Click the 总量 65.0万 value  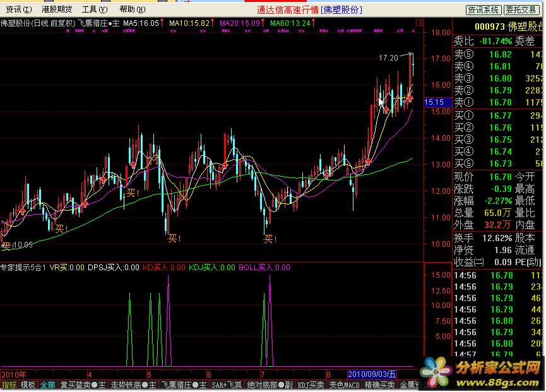point(497,213)
